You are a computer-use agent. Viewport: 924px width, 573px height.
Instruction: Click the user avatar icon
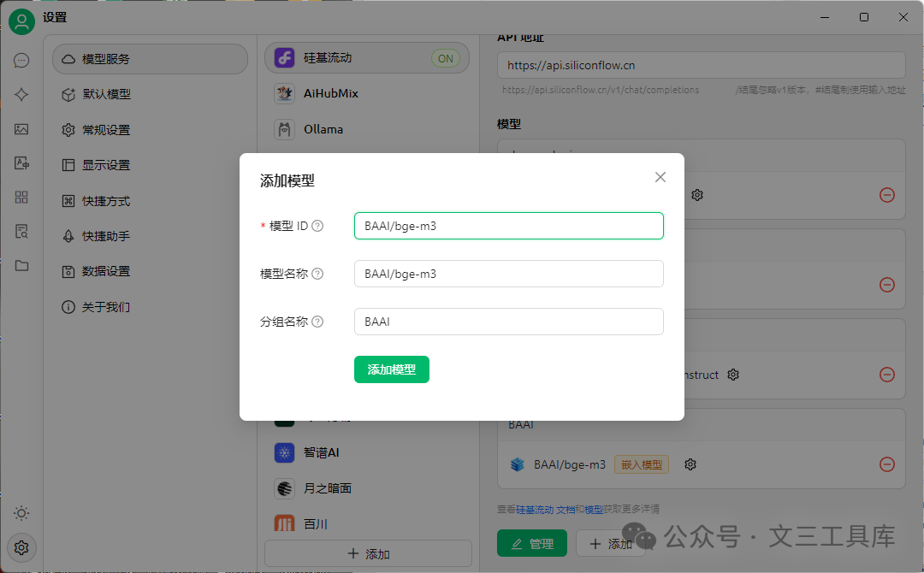tap(21, 21)
